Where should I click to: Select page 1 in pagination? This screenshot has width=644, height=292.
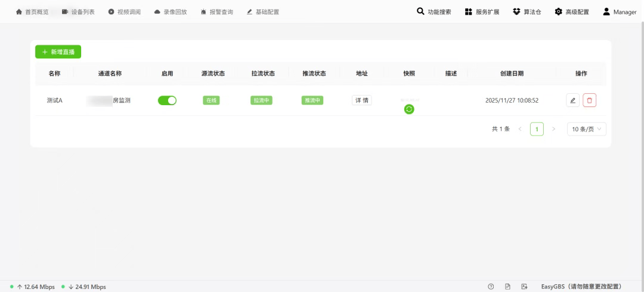[x=537, y=129]
